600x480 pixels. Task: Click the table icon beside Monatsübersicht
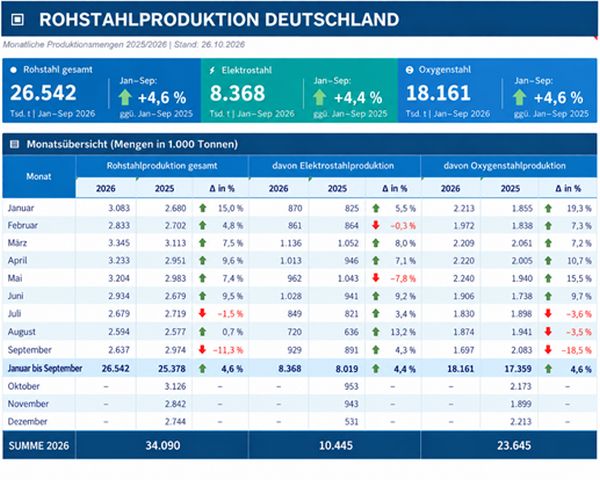tap(14, 144)
